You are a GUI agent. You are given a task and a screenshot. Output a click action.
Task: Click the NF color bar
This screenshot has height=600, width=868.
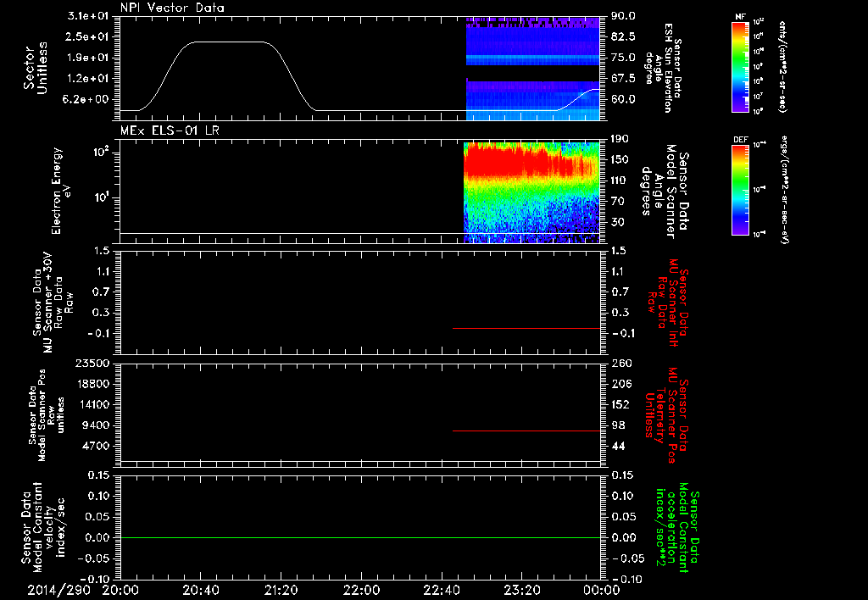coord(740,67)
